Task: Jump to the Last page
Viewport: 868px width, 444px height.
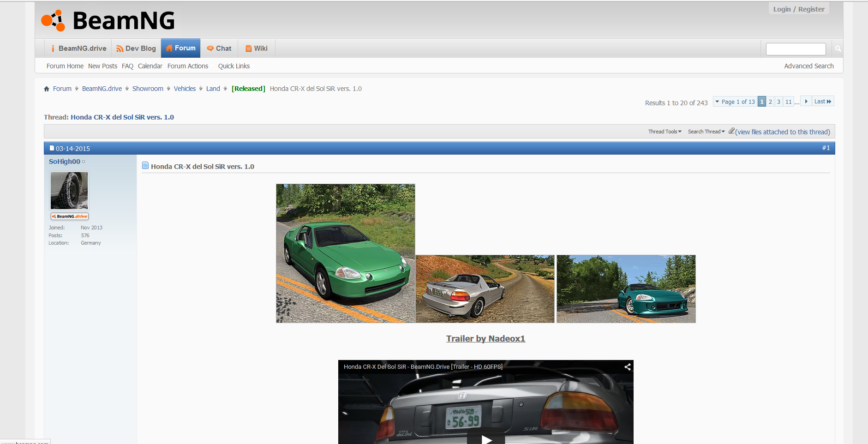Action: point(823,102)
